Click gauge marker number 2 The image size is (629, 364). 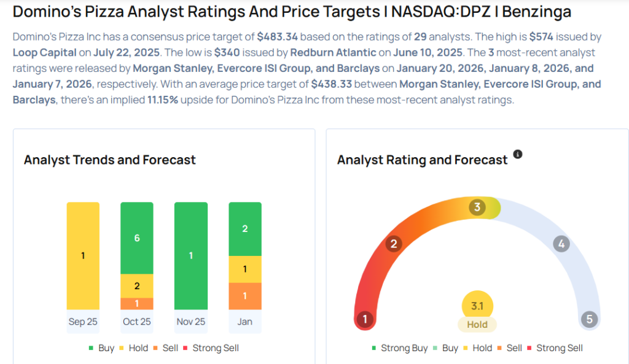coord(394,244)
